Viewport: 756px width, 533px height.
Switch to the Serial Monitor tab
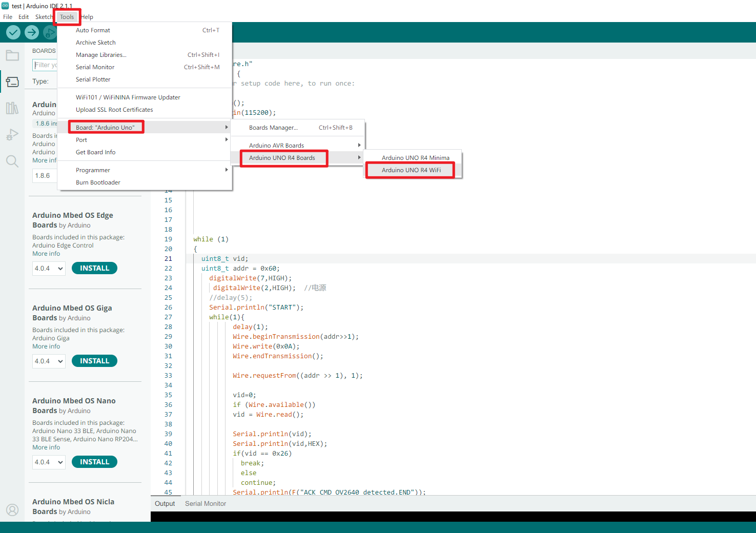pyautogui.click(x=206, y=504)
